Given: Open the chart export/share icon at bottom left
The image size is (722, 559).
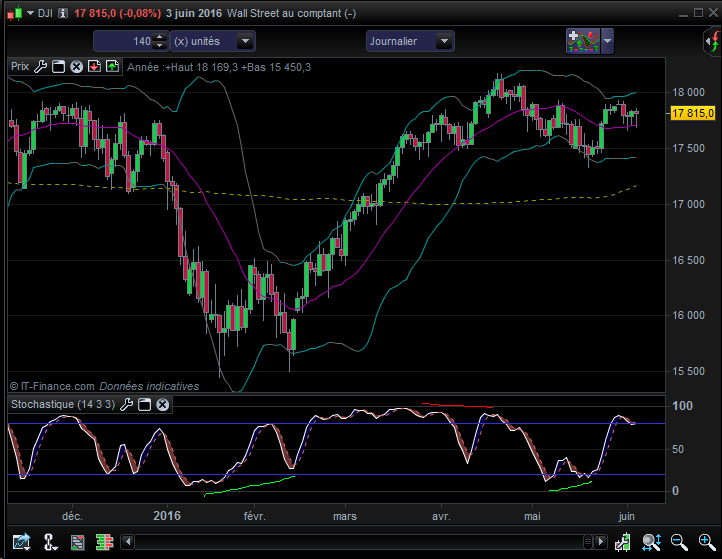Looking at the screenshot, I should point(22,542).
